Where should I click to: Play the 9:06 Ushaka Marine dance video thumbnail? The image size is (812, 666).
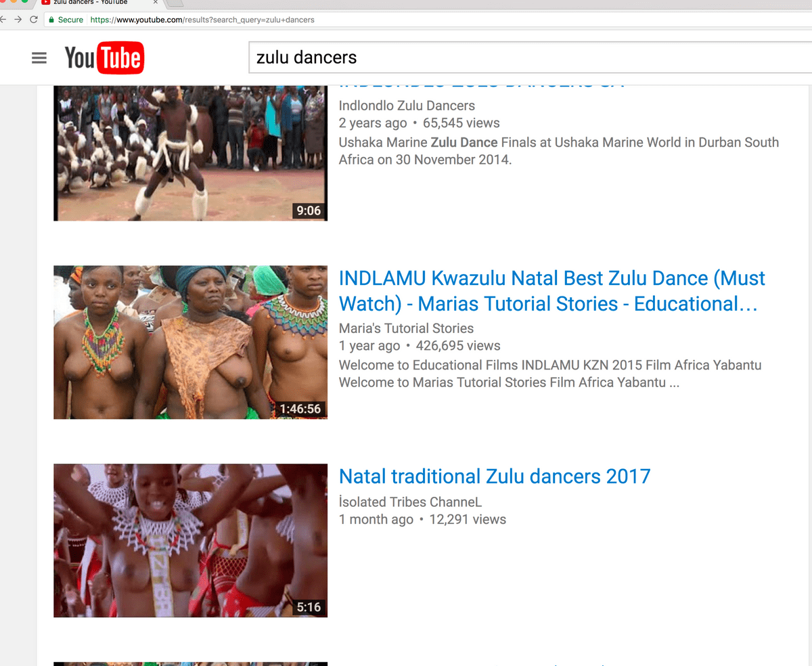pos(190,153)
